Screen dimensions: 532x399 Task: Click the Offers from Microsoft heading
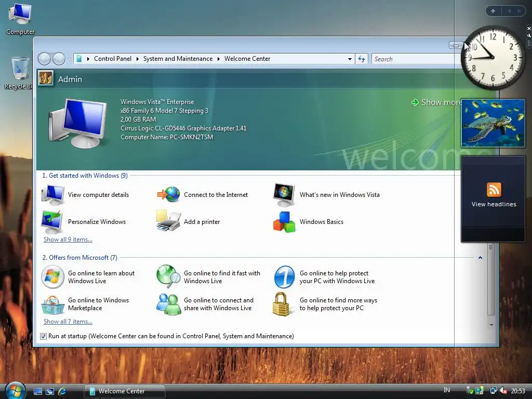79,258
